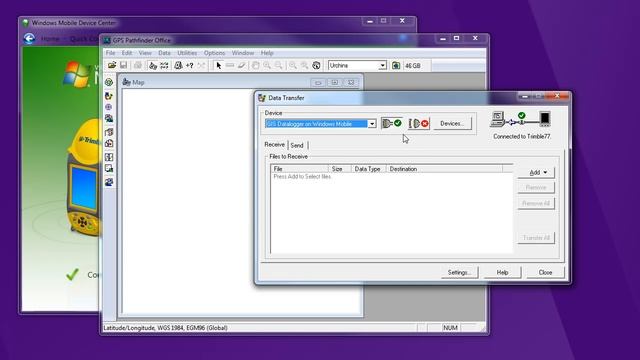Click the Print icon in Pathfinder toolbar
Viewport: 640px width, 360px height.
[138, 65]
